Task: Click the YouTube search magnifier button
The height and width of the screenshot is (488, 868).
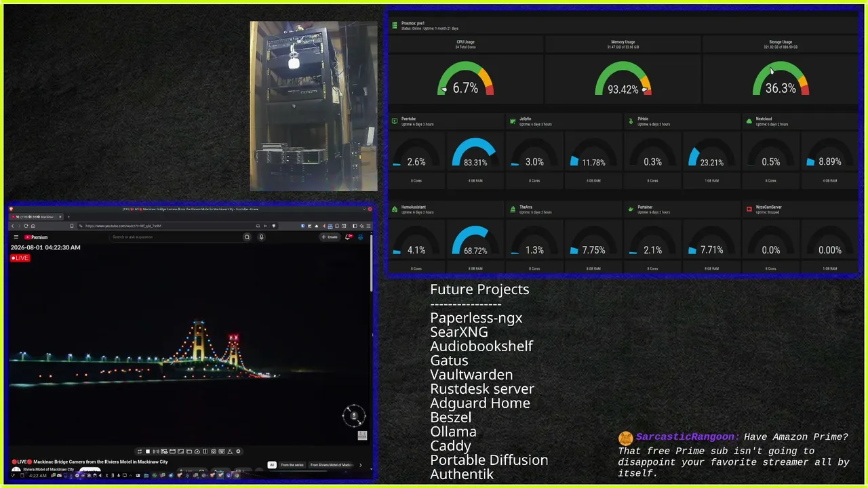Action: tap(247, 237)
